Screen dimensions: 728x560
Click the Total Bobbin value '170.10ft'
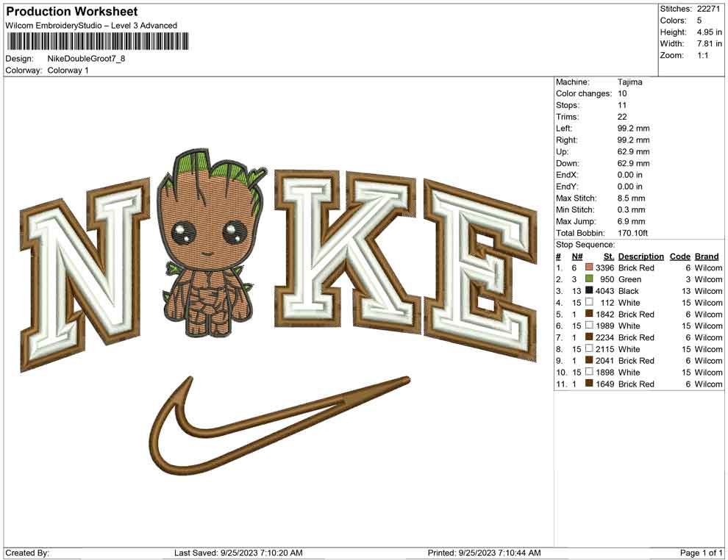coord(632,232)
